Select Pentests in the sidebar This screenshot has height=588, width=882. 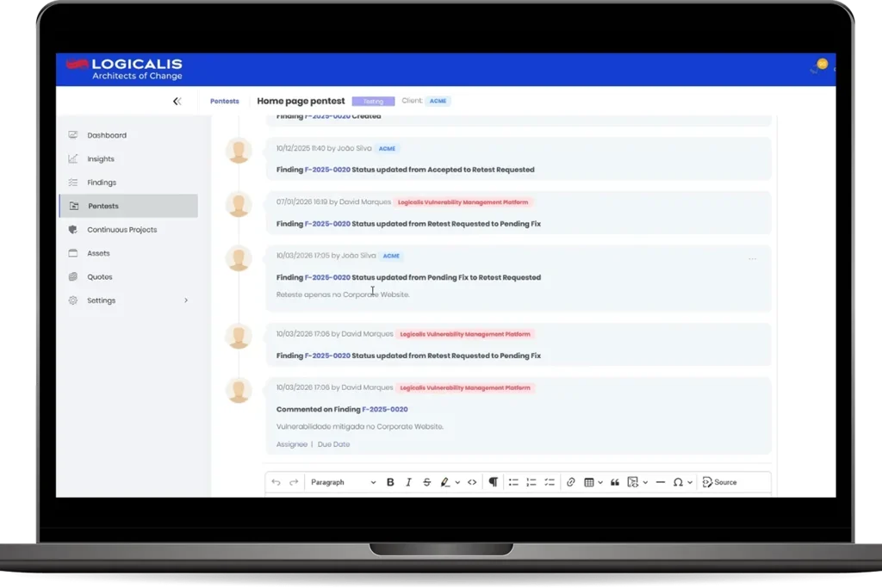click(x=128, y=206)
